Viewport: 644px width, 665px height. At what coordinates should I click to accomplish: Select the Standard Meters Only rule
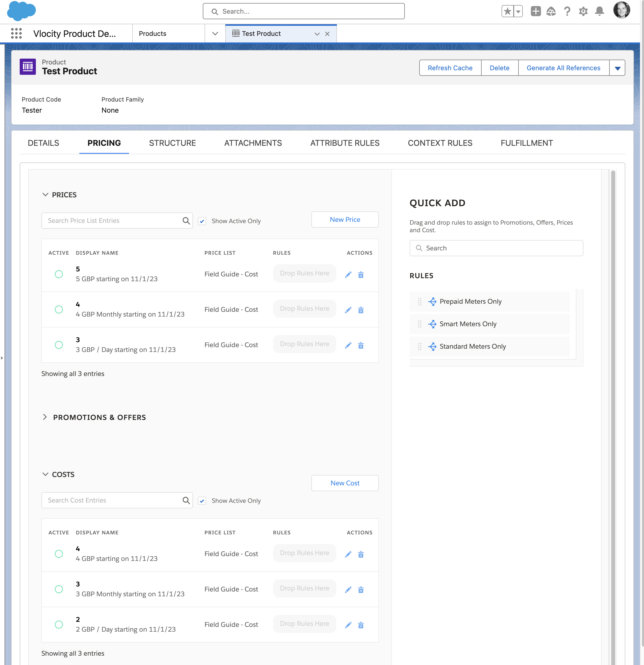(x=489, y=346)
